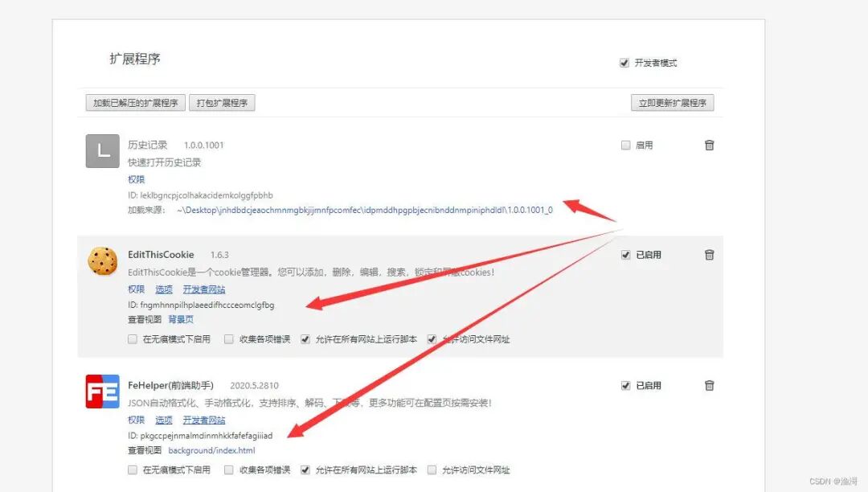This screenshot has width=868, height=492.
Task: Click the 扩展程序 page heading
Action: coord(135,59)
